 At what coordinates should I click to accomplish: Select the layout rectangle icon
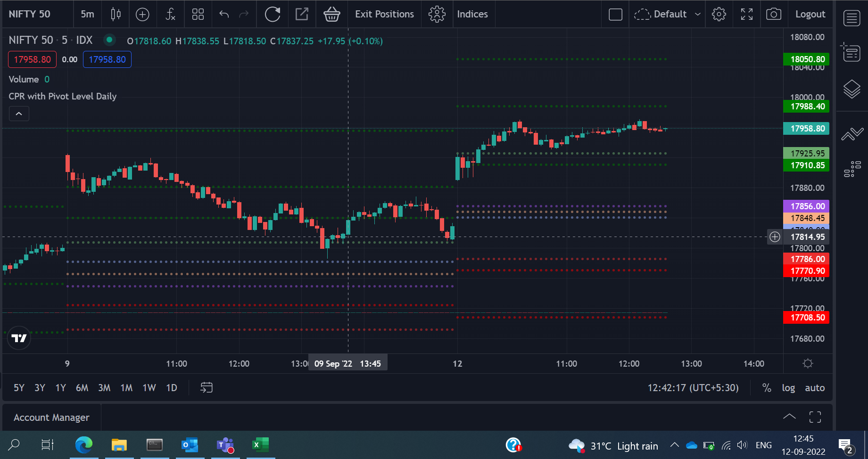[x=616, y=14]
